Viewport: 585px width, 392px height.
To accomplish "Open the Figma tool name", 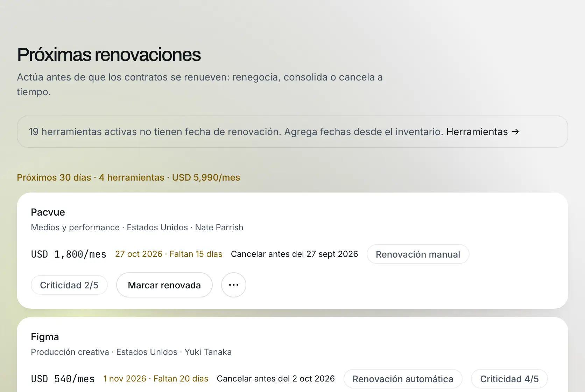I will pyautogui.click(x=45, y=337).
